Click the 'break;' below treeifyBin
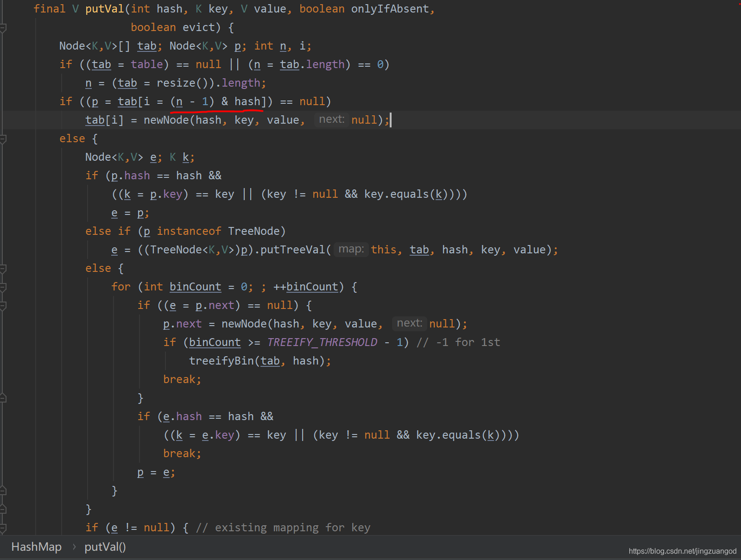 point(182,379)
